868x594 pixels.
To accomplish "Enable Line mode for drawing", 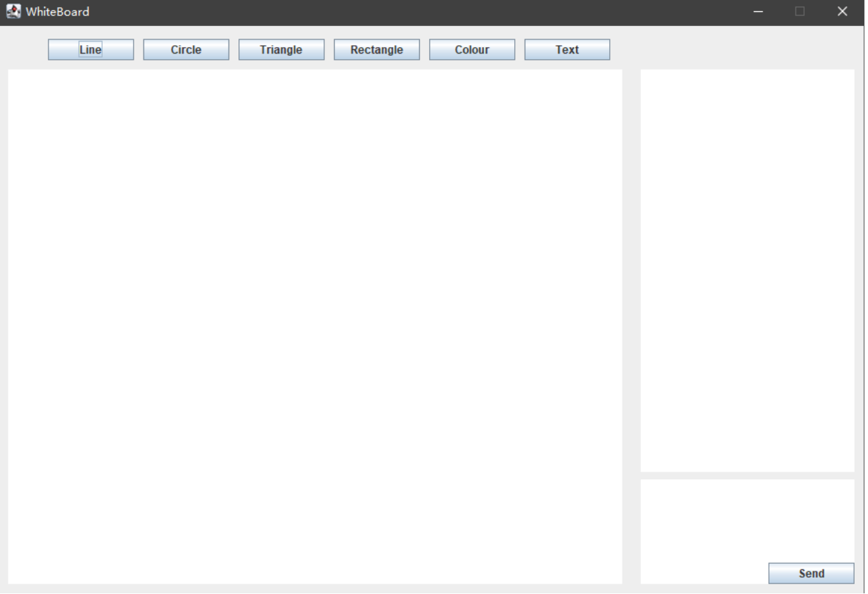I will pos(90,49).
